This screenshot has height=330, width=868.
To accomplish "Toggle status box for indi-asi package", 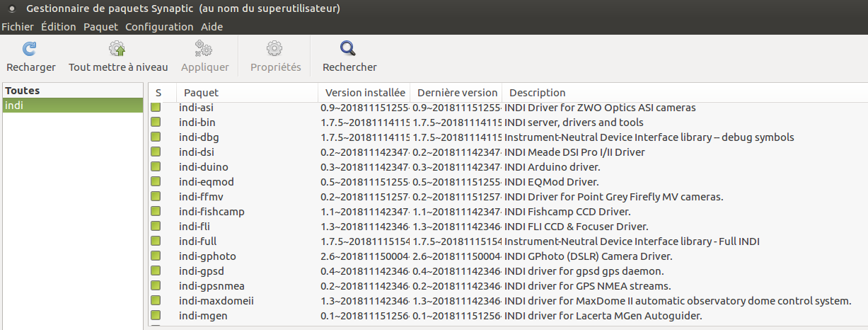I will [x=156, y=108].
